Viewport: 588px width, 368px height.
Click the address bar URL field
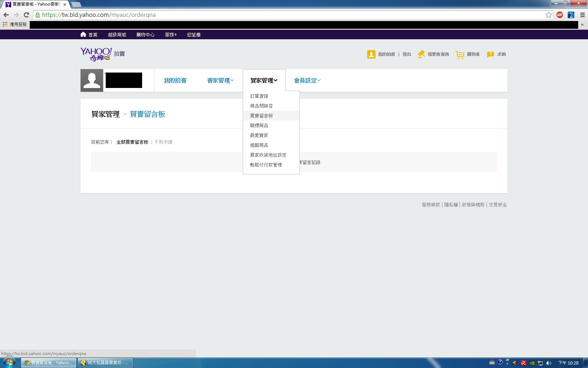(x=293, y=15)
